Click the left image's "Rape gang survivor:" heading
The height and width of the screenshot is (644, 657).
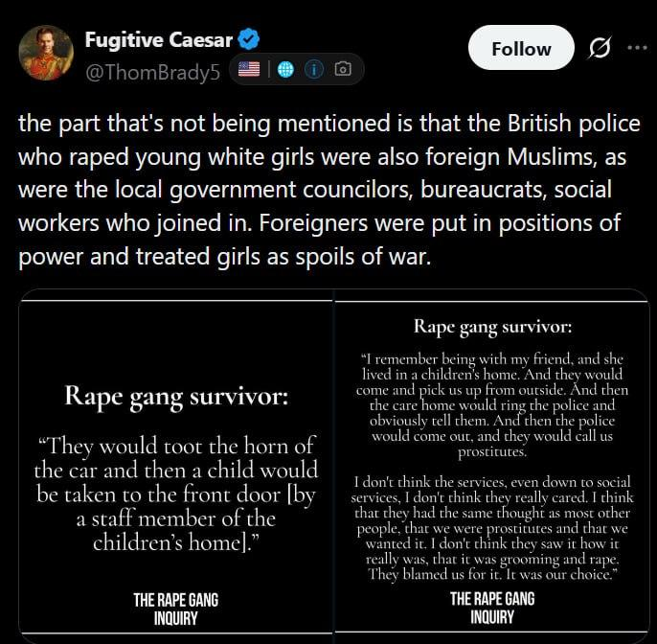(176, 396)
